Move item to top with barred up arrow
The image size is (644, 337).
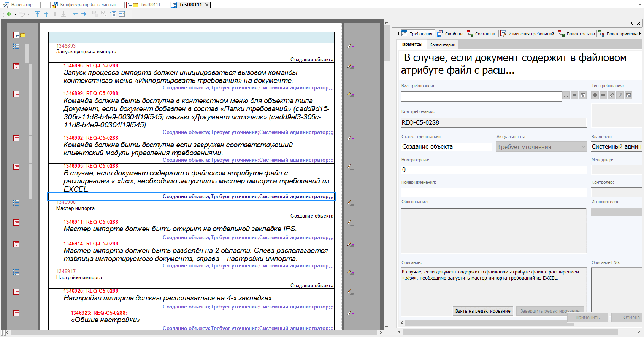pyautogui.click(x=37, y=14)
